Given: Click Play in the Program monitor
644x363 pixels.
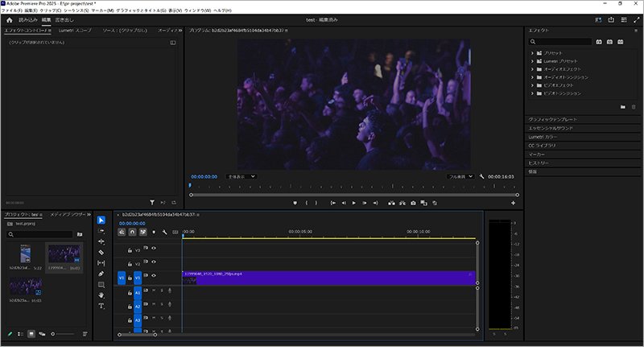Looking at the screenshot, I should pos(354,203).
